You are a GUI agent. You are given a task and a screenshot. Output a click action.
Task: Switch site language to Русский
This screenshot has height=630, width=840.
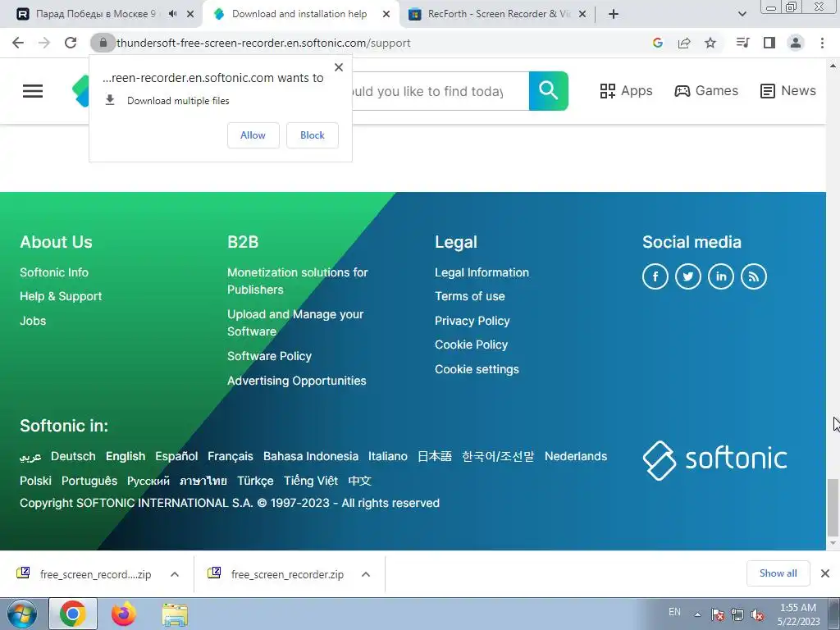coord(148,481)
